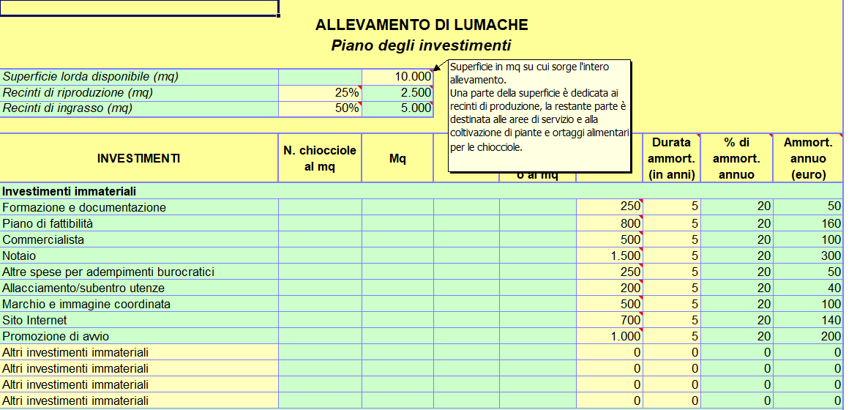
Task: Select the 5.000 mq cell
Action: click(397, 108)
